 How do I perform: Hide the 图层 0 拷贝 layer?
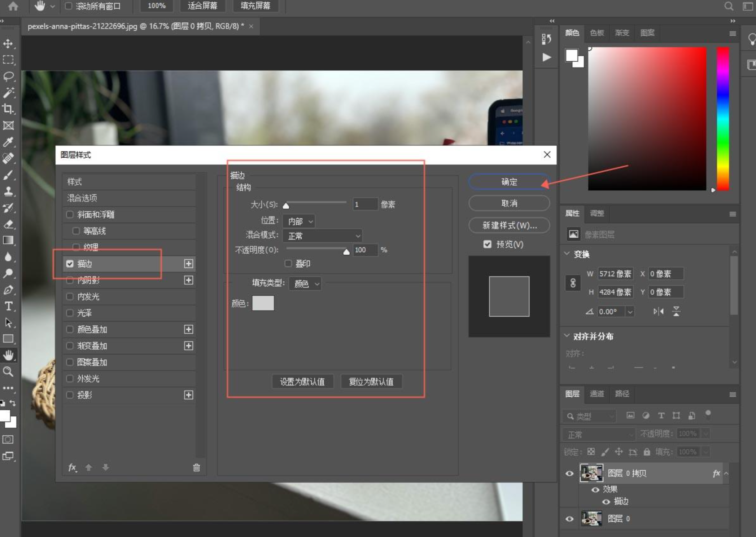click(x=569, y=474)
